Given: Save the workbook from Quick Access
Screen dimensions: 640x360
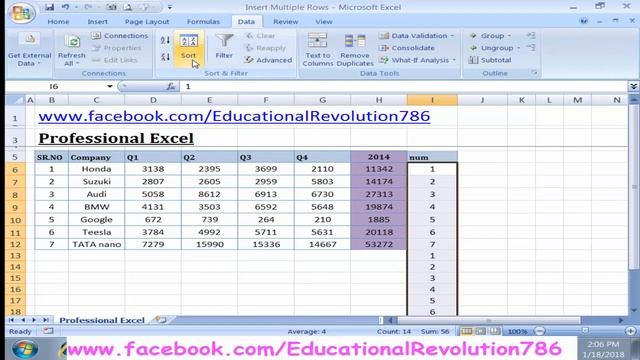Looking at the screenshot, I should pos(49,7).
